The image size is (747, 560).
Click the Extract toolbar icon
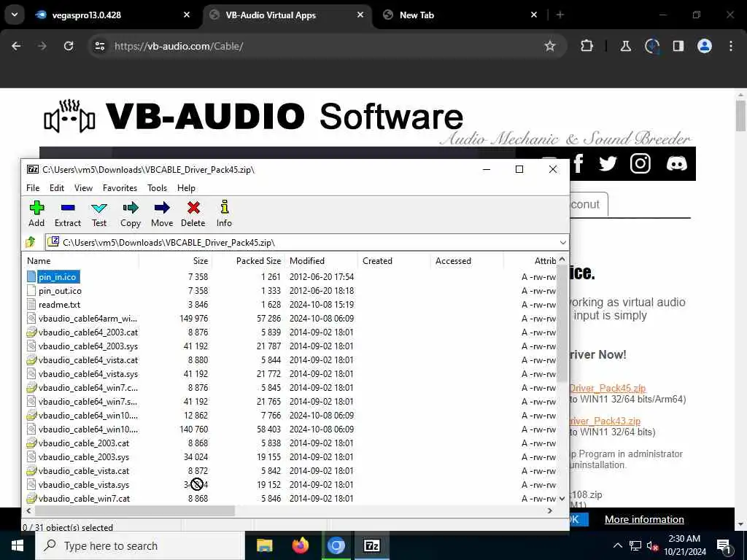68,214
